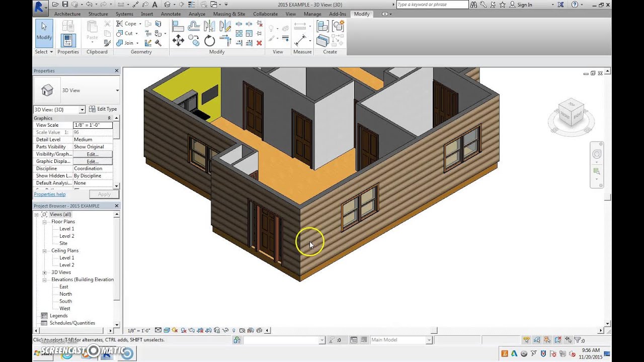Click the Match Type Properties paintbrush icon
The height and width of the screenshot is (362, 644).
pos(107,43)
